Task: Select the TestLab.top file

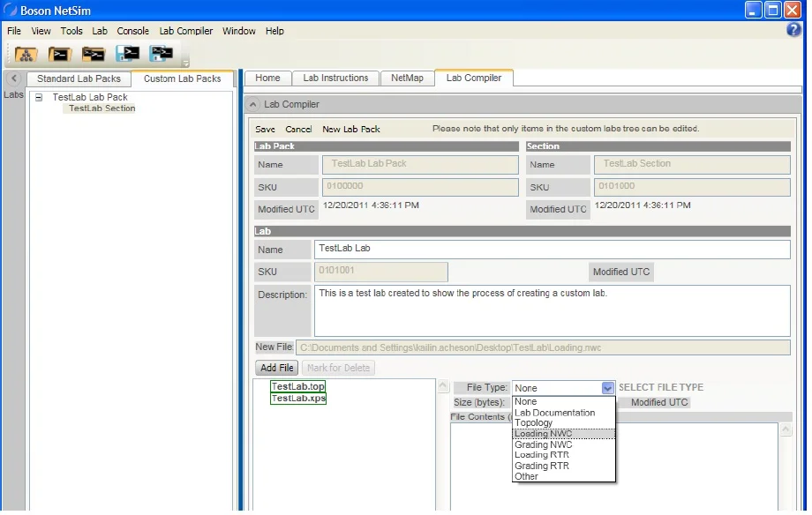Action: tap(298, 386)
